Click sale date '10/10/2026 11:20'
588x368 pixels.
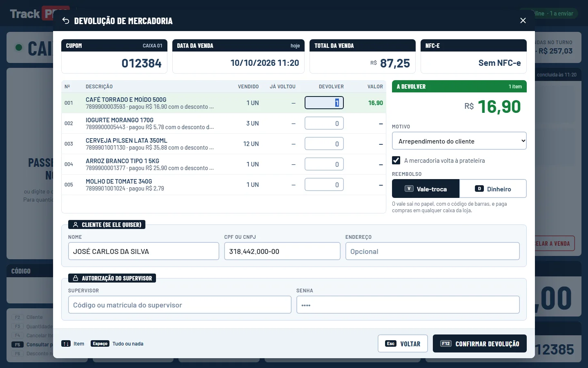pos(265,63)
